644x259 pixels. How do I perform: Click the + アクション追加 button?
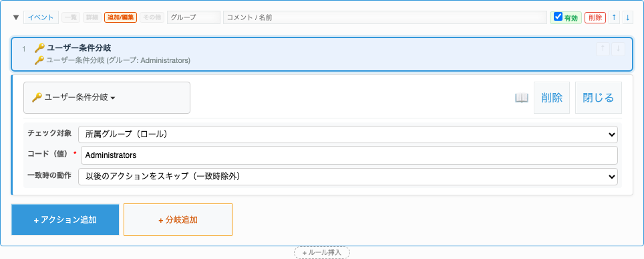click(65, 220)
